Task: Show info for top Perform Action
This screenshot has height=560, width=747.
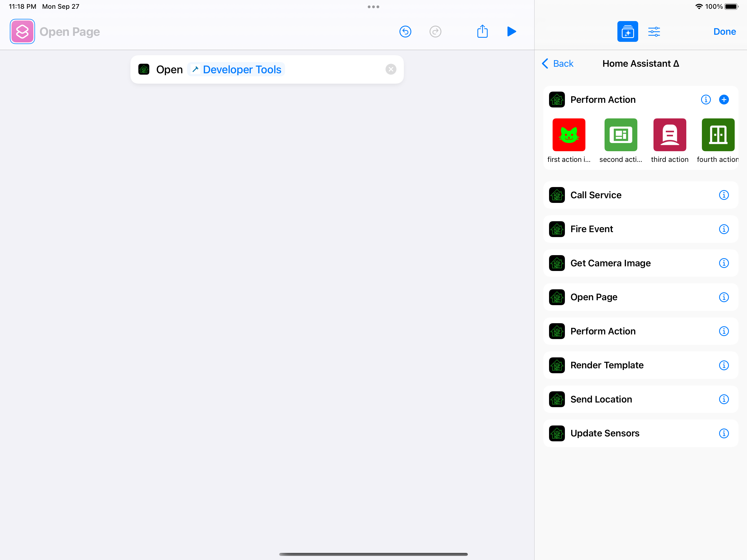Action: tap(705, 100)
